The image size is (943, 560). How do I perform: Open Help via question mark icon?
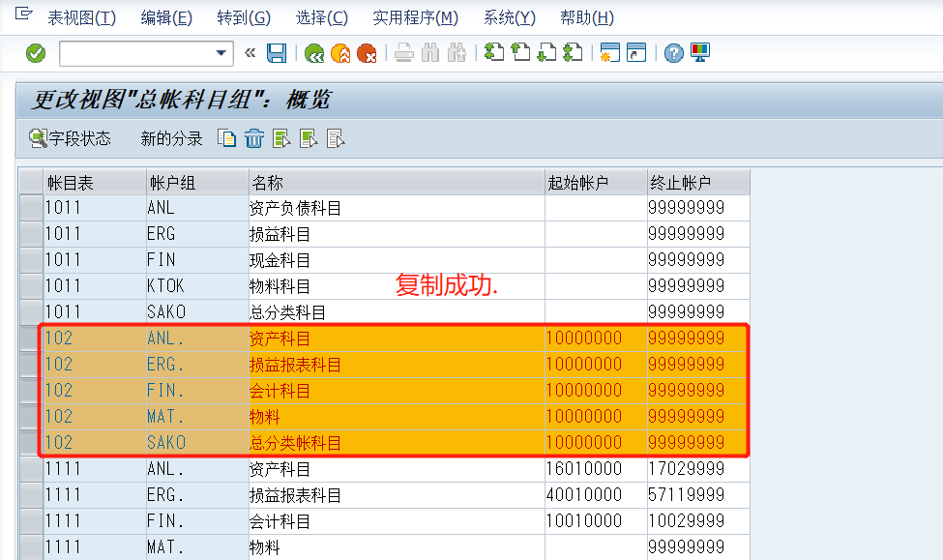coord(674,53)
